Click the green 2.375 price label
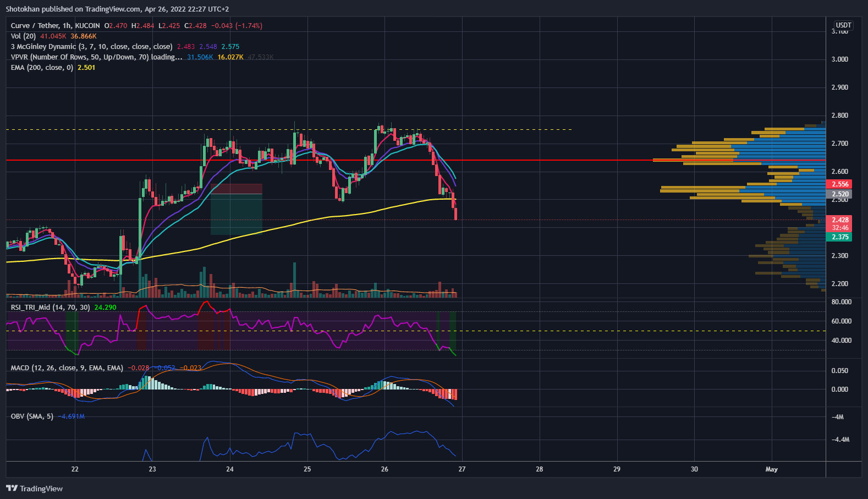Viewport: 868px width, 499px height. click(x=839, y=237)
